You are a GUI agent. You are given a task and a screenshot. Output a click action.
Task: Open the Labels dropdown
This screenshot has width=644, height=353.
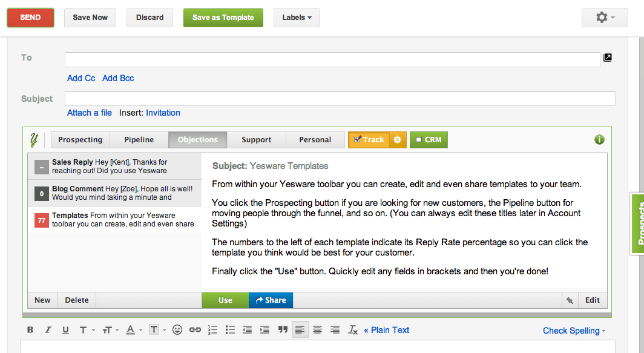coord(297,18)
